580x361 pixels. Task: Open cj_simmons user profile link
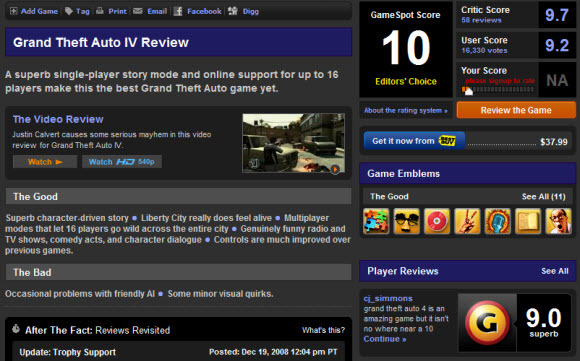(x=388, y=298)
